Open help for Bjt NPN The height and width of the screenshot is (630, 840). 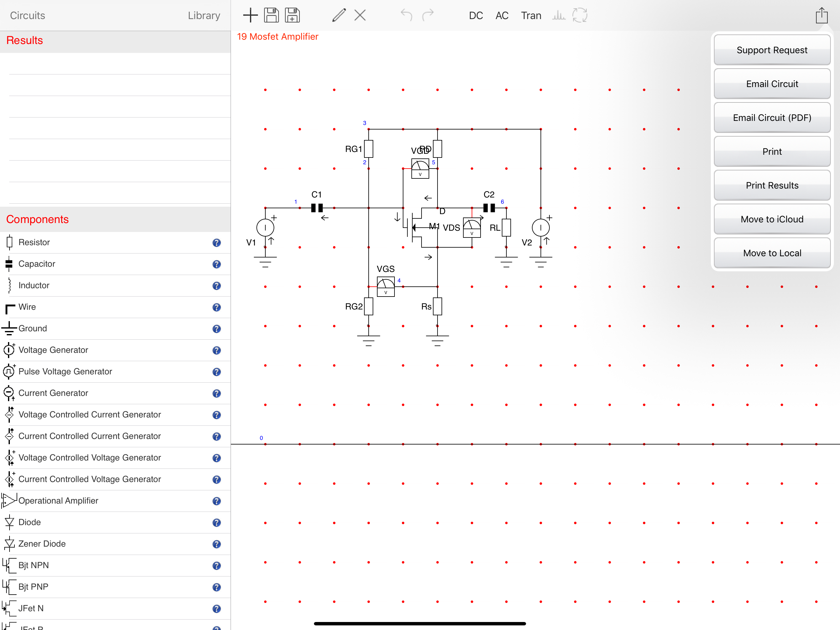pos(216,566)
